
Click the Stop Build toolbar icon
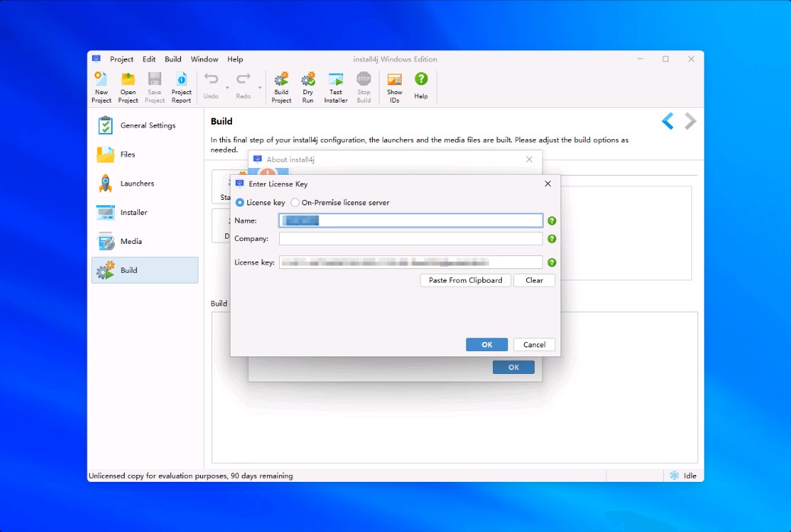pos(364,87)
